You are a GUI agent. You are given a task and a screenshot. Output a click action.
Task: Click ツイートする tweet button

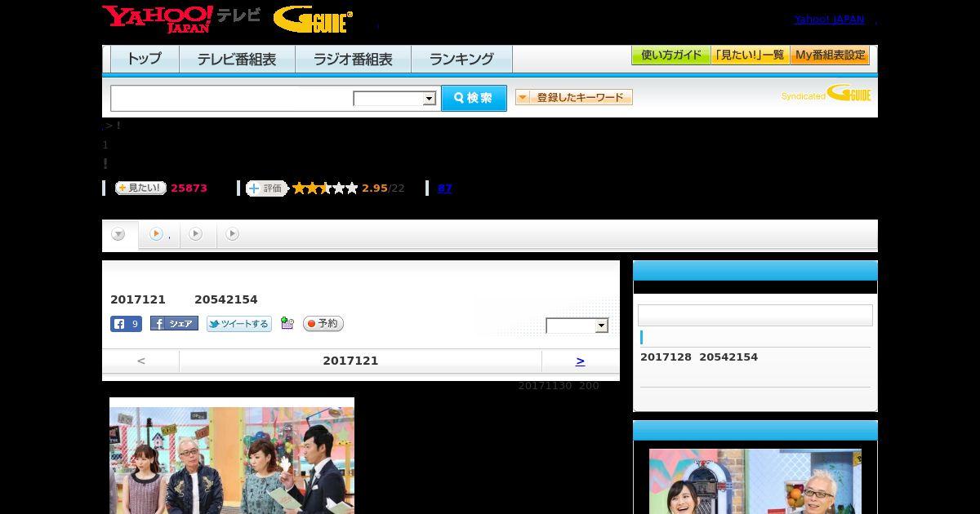(x=238, y=324)
